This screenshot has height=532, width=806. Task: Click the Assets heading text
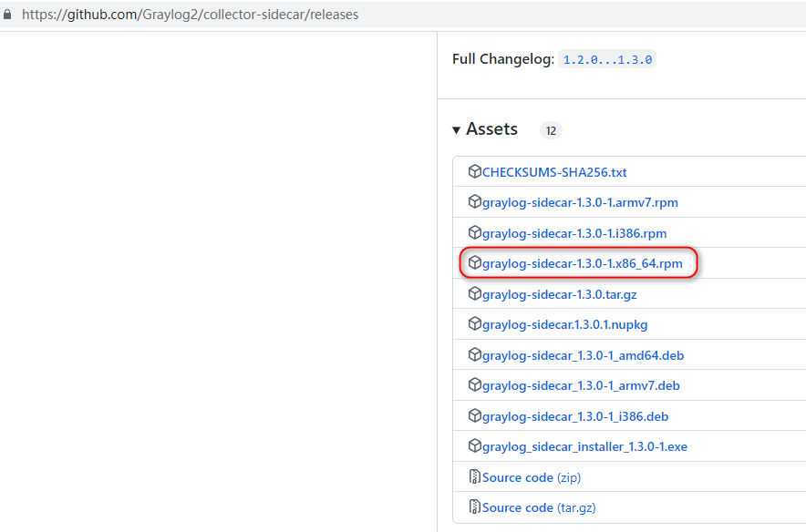click(x=491, y=129)
